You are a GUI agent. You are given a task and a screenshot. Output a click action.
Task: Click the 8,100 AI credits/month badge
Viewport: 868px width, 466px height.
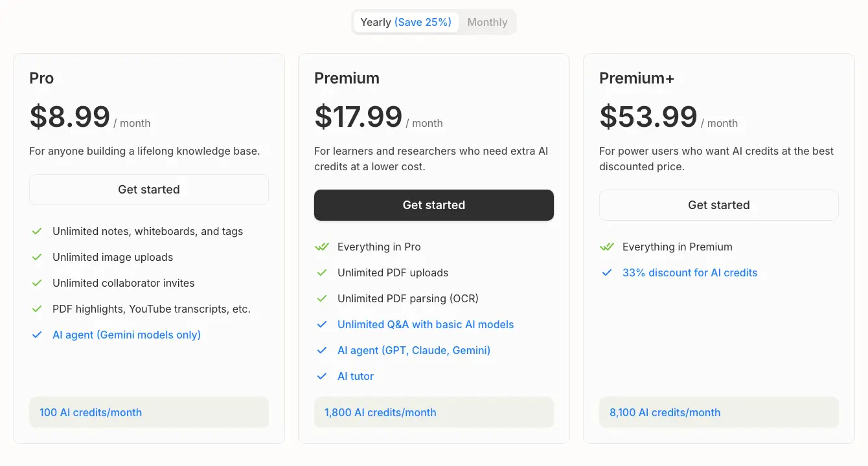pos(719,412)
